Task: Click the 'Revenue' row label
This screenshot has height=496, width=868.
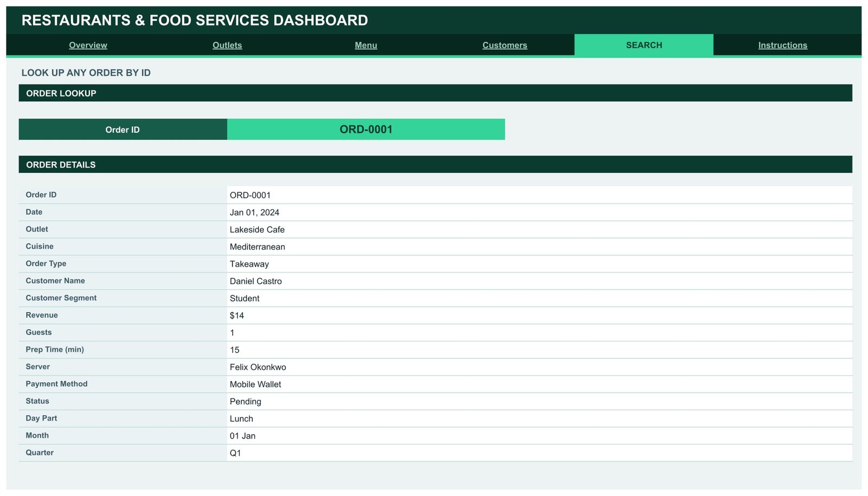Action: click(x=42, y=315)
